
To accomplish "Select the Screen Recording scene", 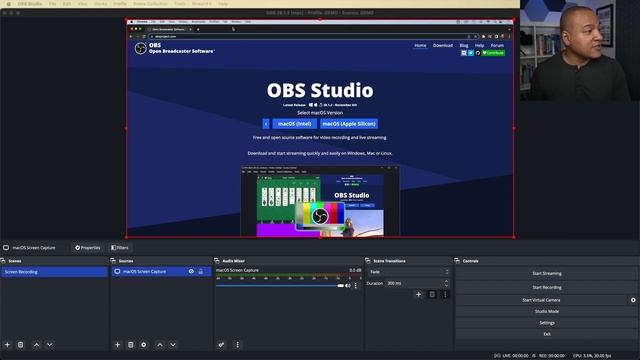I will pyautogui.click(x=54, y=272).
